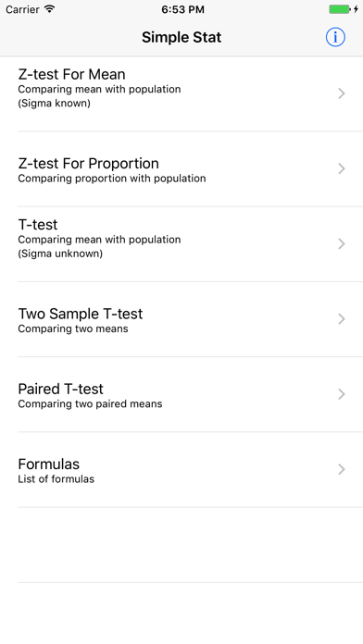Tap the 6:53 PM clock
Image resolution: width=363 pixels, height=644 pixels.
(x=182, y=9)
